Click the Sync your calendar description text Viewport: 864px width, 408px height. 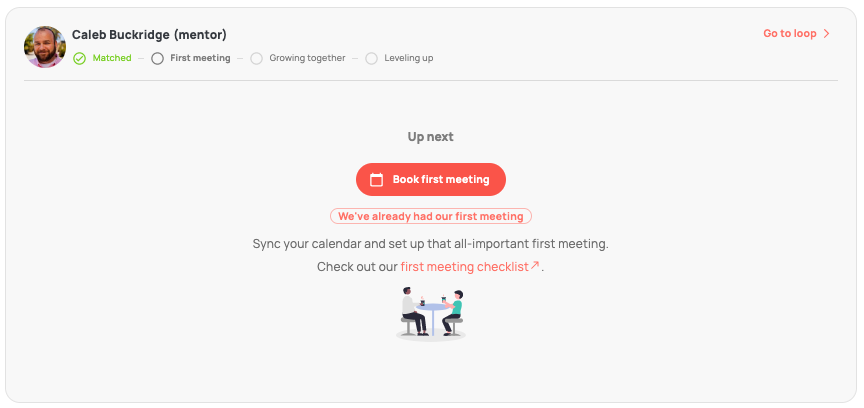pyautogui.click(x=431, y=244)
